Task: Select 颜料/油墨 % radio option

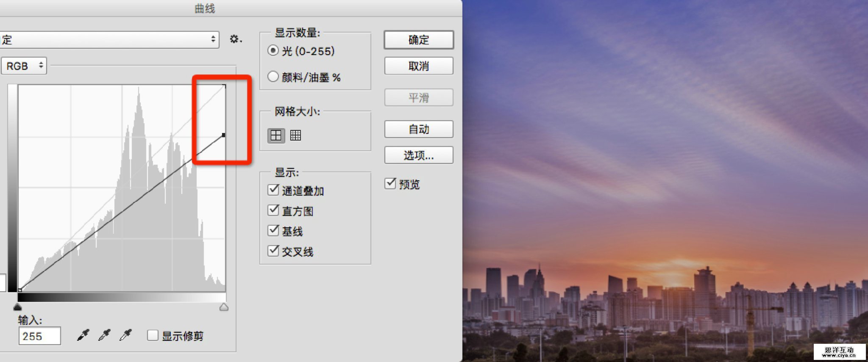Action: pos(273,77)
